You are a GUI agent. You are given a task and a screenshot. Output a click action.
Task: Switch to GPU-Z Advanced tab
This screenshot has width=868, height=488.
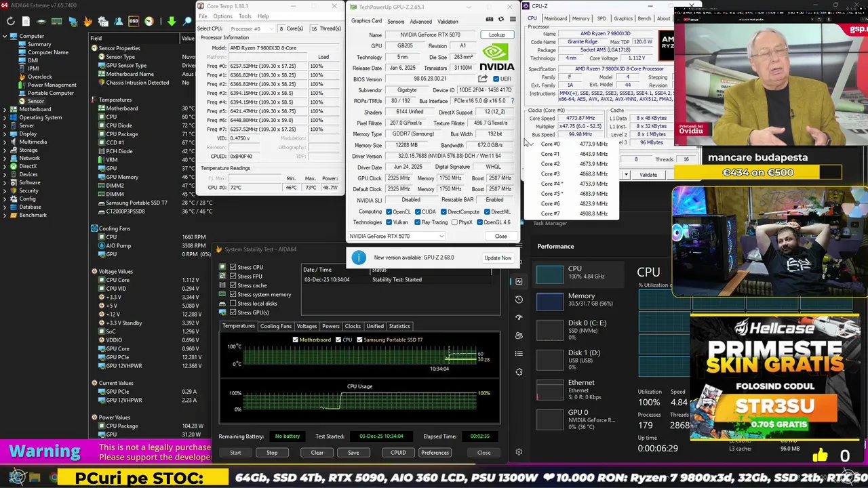pos(420,21)
